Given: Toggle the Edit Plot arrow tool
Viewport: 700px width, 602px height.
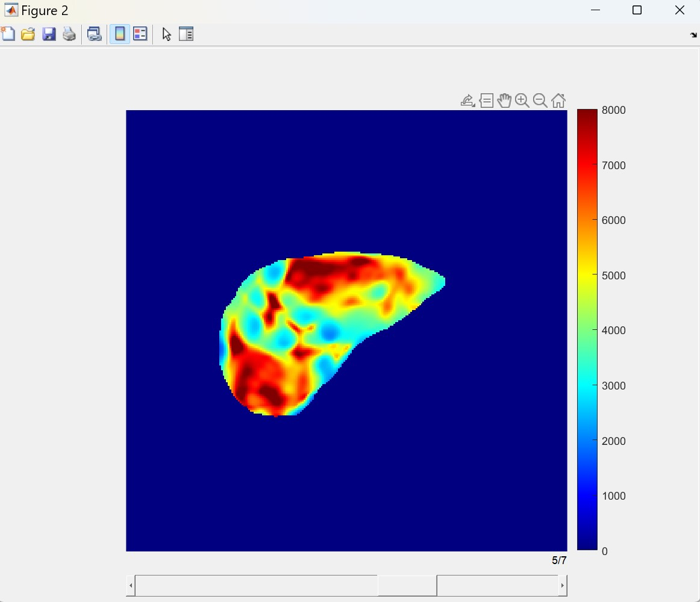Looking at the screenshot, I should pos(166,34).
